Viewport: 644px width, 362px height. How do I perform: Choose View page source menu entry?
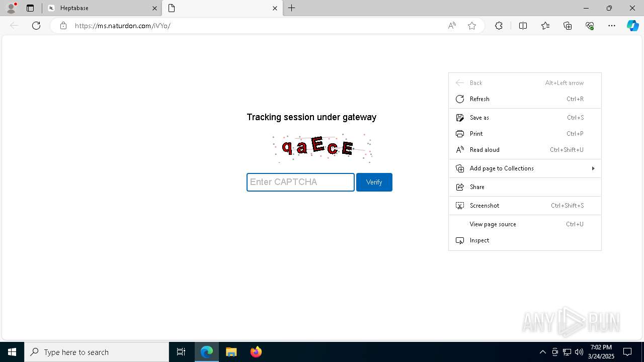coord(525,224)
